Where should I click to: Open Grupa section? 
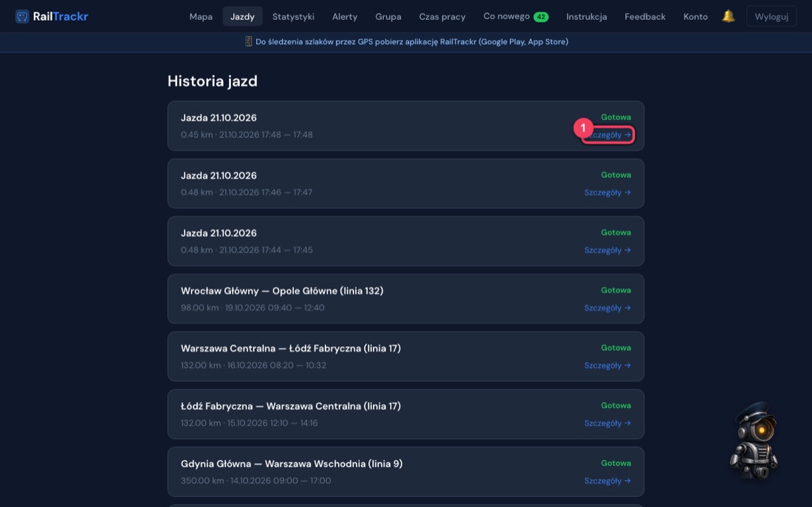[x=388, y=16]
